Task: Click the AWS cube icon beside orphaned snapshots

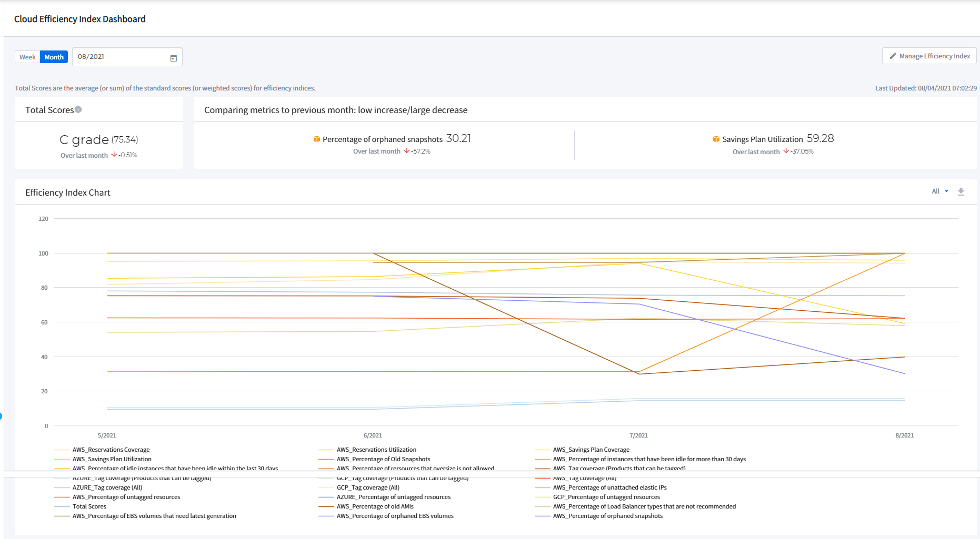Action: pyautogui.click(x=317, y=139)
